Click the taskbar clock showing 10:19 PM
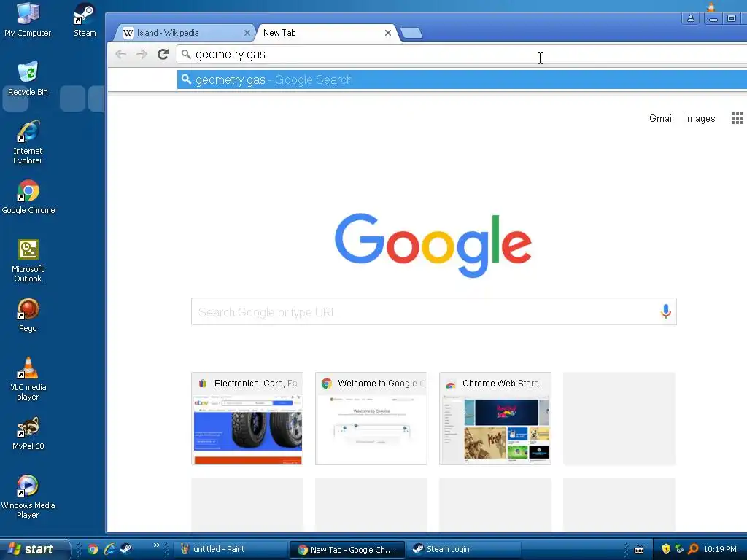The width and height of the screenshot is (747, 560). [x=720, y=549]
